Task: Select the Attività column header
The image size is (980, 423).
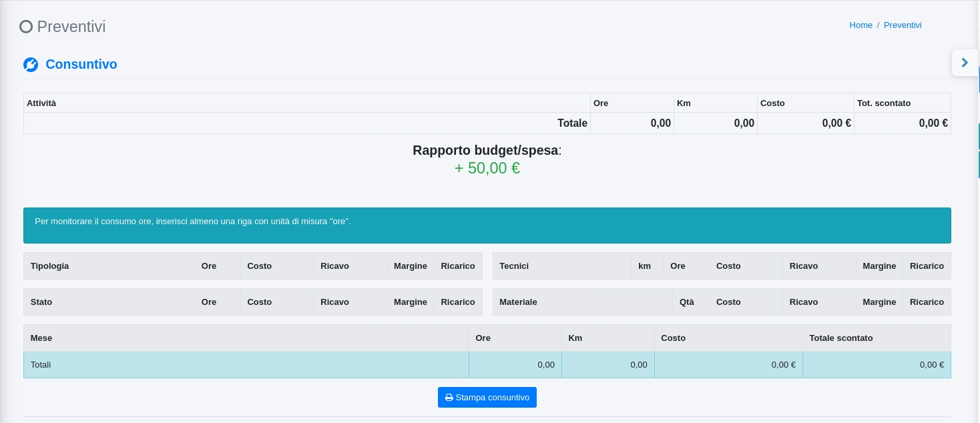Action: coord(41,103)
